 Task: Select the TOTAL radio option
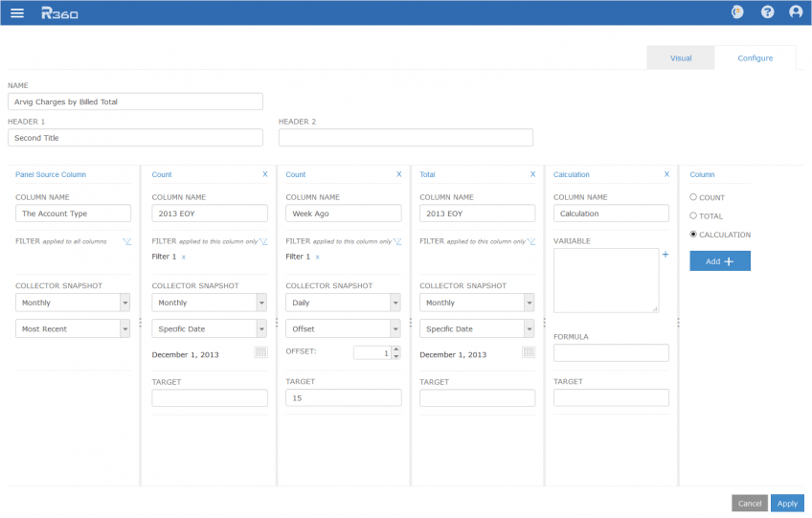pyautogui.click(x=693, y=216)
